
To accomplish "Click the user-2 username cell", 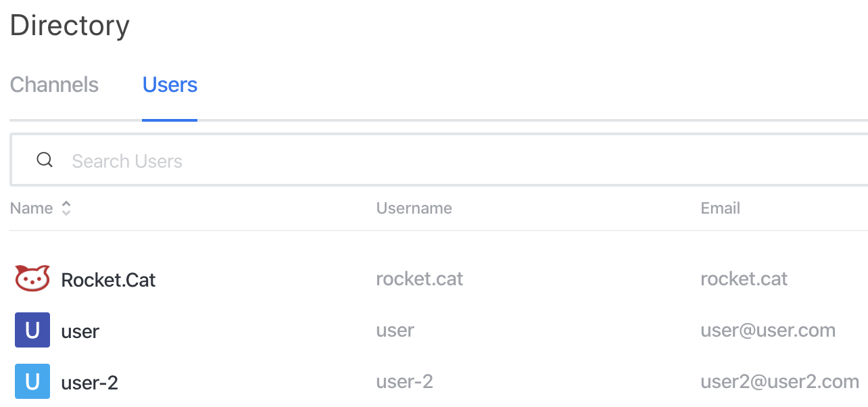I will [405, 382].
